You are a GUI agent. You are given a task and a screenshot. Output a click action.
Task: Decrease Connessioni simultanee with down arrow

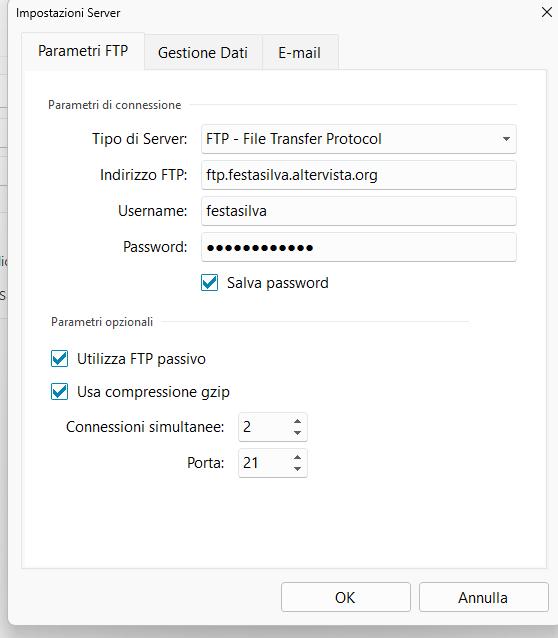click(298, 433)
